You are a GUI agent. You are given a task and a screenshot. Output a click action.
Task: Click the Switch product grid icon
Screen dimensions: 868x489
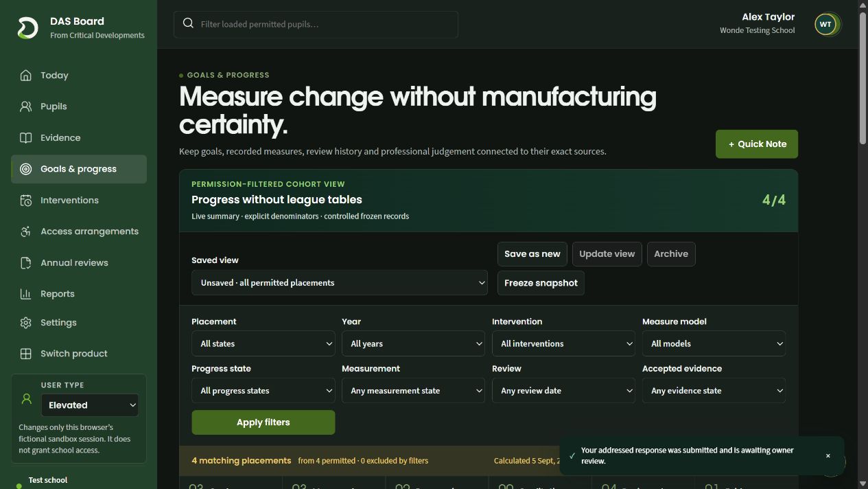[x=25, y=354]
